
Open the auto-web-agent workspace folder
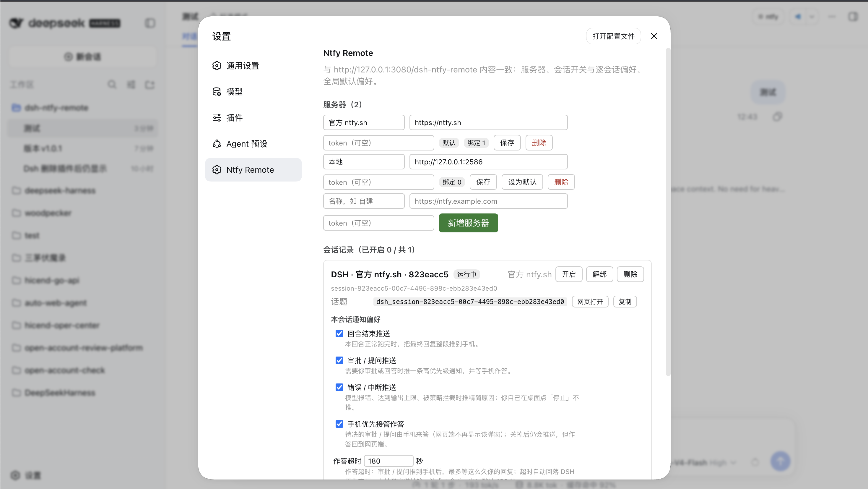tap(82, 303)
